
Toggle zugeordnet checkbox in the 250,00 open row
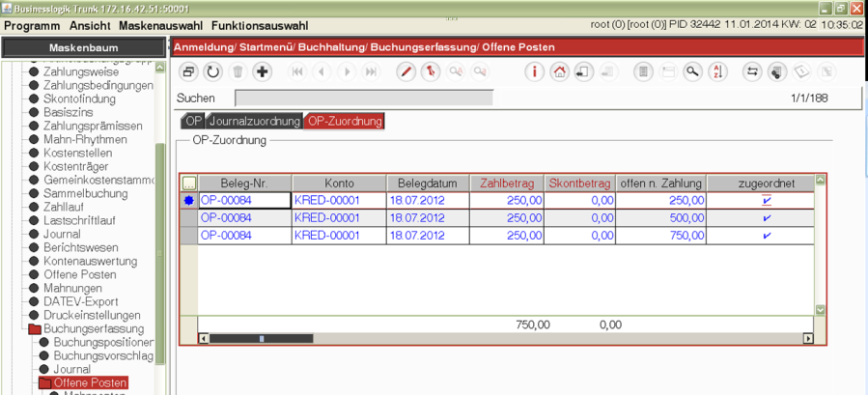pos(767,201)
